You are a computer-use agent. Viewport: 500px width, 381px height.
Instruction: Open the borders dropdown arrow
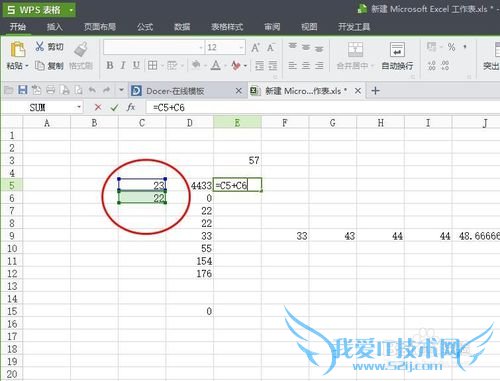161,66
